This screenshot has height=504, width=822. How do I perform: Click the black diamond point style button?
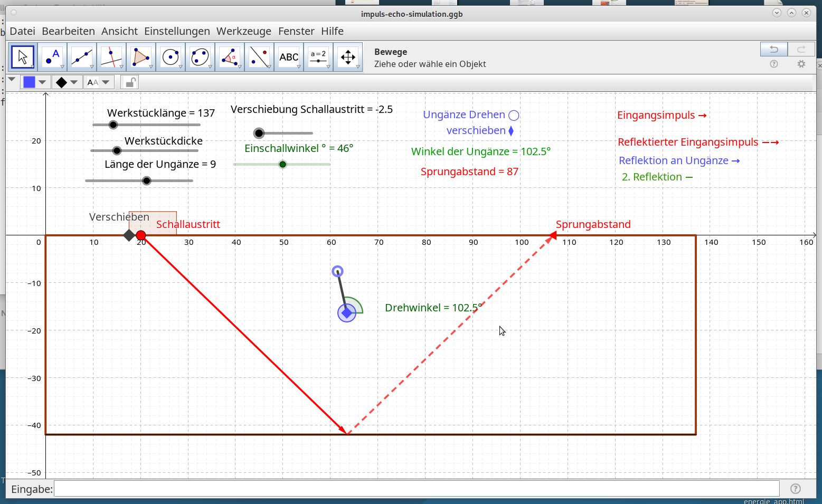coord(61,82)
